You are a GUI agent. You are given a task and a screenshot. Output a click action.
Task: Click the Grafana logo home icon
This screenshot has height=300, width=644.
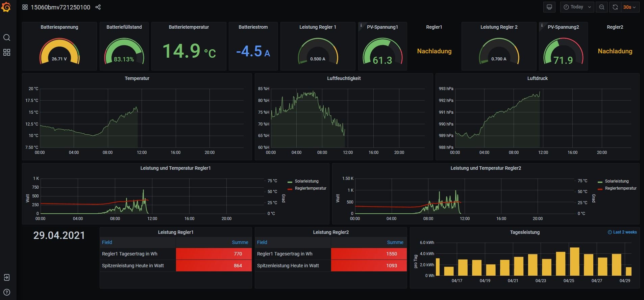pyautogui.click(x=6, y=7)
